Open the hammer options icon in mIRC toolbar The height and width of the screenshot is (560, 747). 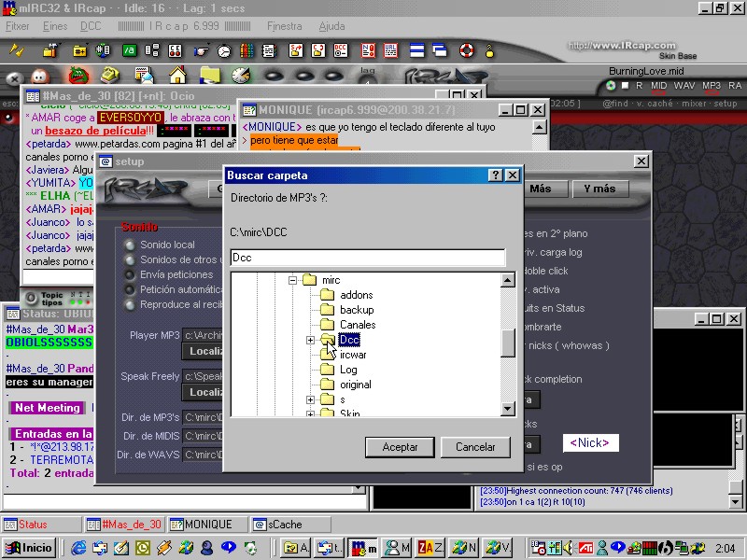[50, 50]
